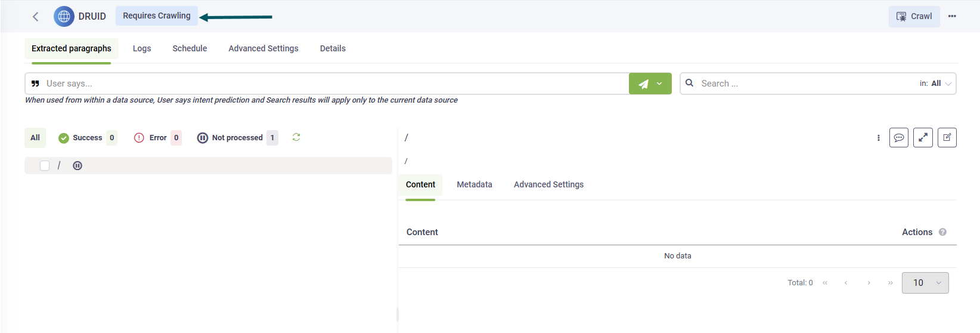This screenshot has width=980, height=333.
Task: Click the paper plane send icon
Action: click(x=643, y=84)
